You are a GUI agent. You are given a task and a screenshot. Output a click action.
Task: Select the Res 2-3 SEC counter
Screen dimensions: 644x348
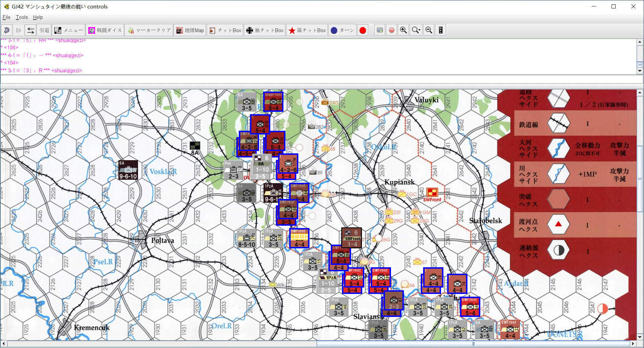(x=233, y=170)
